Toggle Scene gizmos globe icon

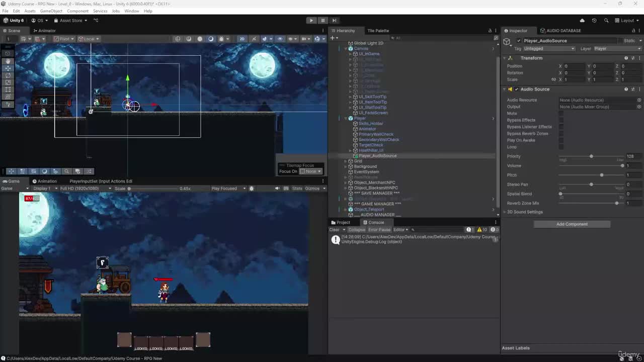[317, 39]
